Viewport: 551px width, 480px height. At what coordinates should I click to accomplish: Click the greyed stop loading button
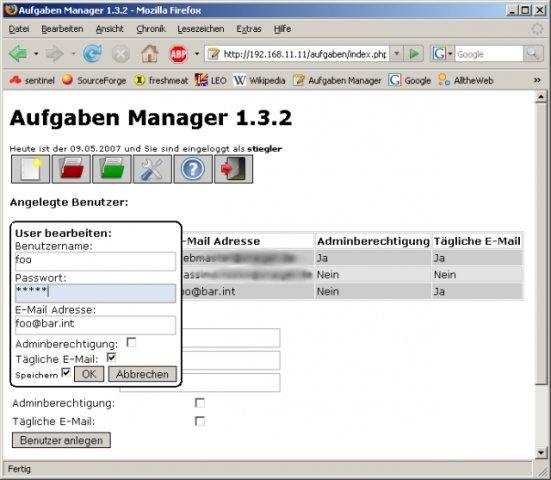(121, 54)
